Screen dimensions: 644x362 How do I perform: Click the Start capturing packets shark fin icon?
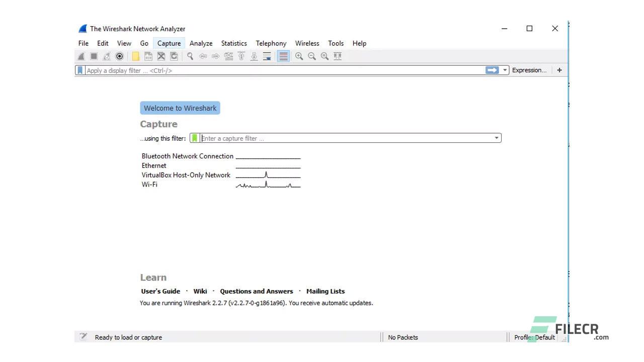(81, 56)
